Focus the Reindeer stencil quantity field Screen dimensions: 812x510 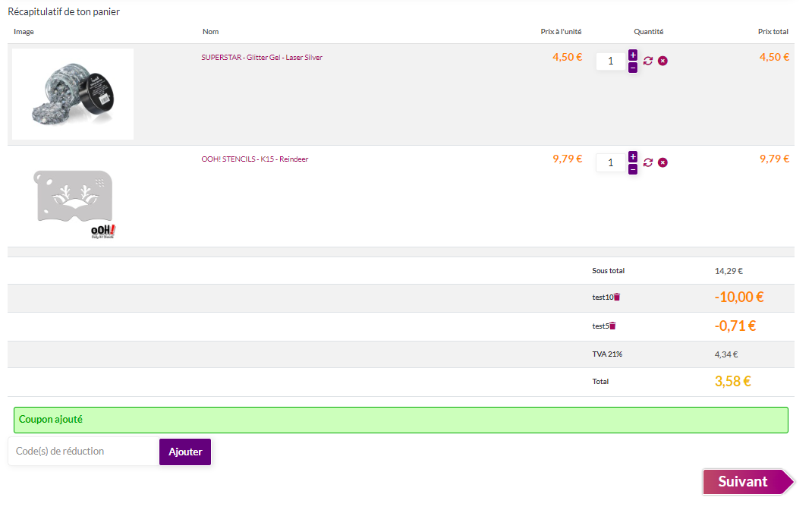pos(610,162)
